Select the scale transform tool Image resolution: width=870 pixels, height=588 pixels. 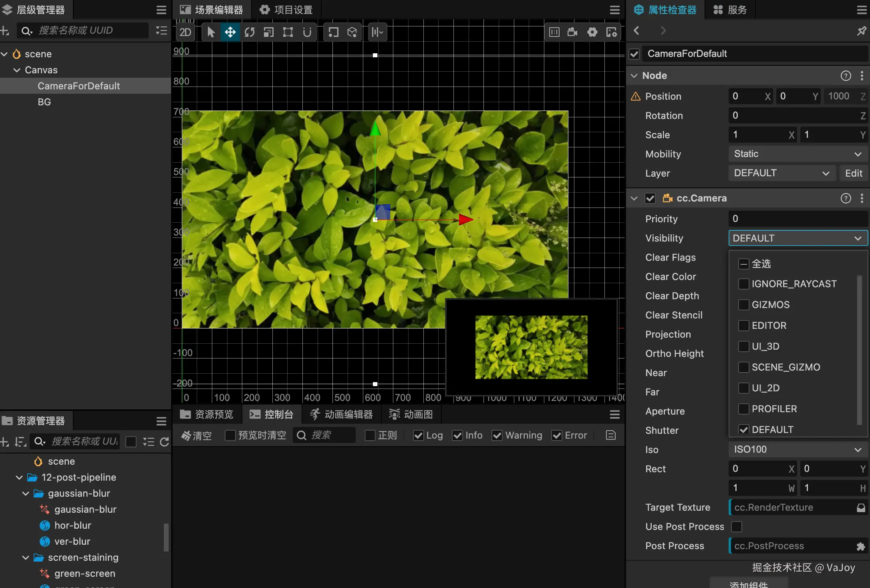269,32
